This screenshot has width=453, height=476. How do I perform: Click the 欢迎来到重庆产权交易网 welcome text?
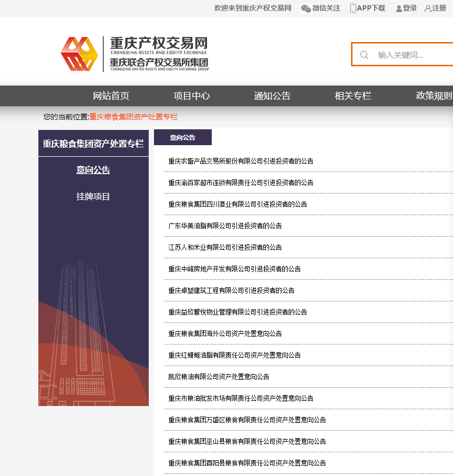tap(253, 8)
